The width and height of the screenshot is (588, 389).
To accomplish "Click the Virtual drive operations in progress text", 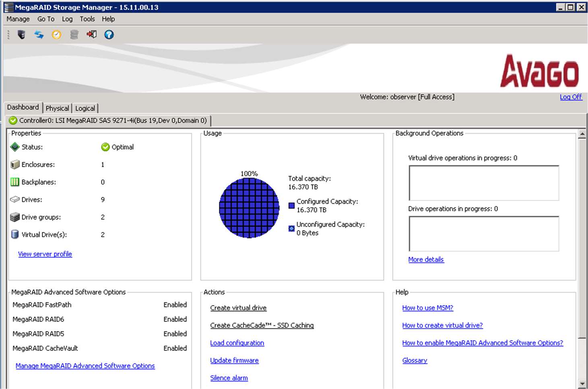I will (x=462, y=158).
